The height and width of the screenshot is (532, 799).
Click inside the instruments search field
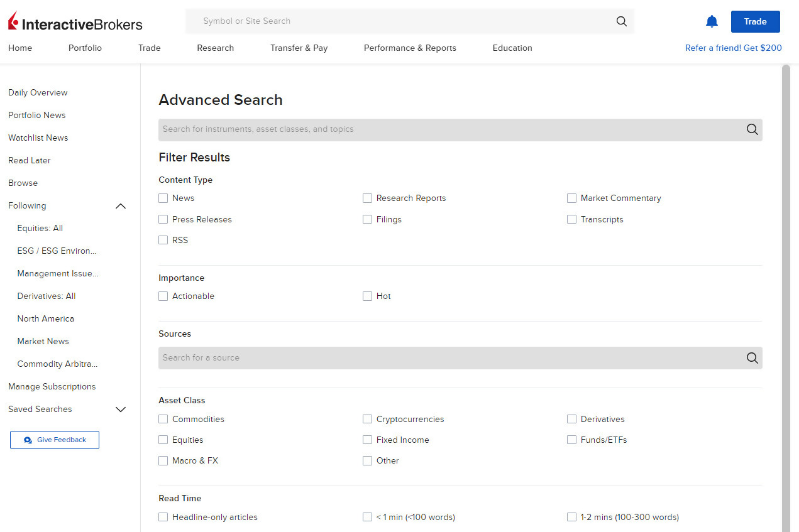coord(377,129)
